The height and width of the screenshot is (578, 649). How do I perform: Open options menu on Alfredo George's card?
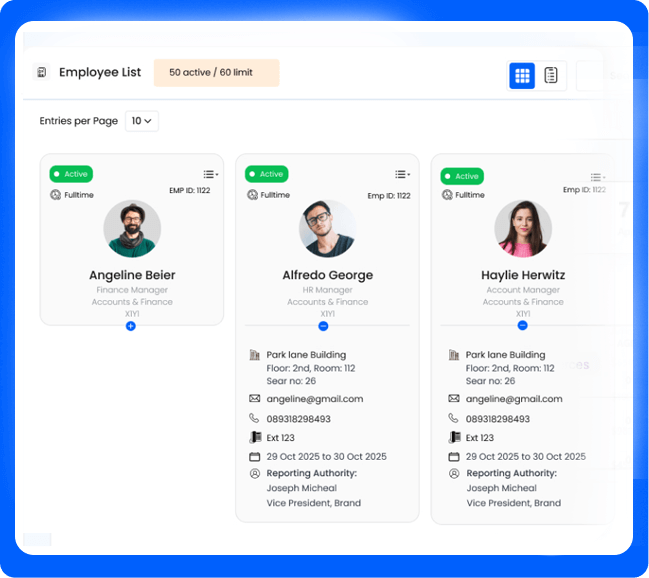pyautogui.click(x=402, y=174)
